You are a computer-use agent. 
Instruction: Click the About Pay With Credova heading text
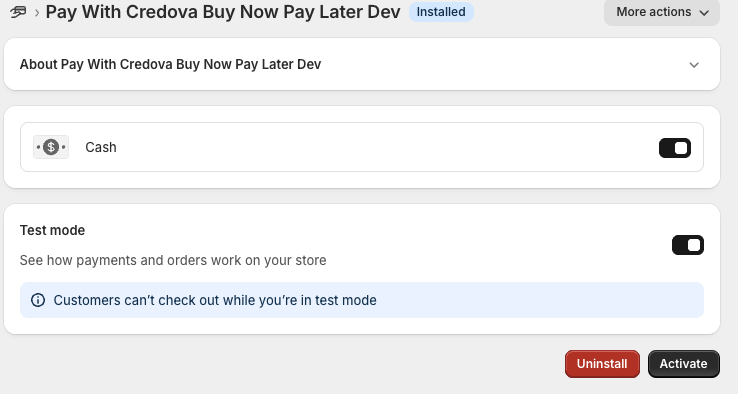(x=170, y=64)
